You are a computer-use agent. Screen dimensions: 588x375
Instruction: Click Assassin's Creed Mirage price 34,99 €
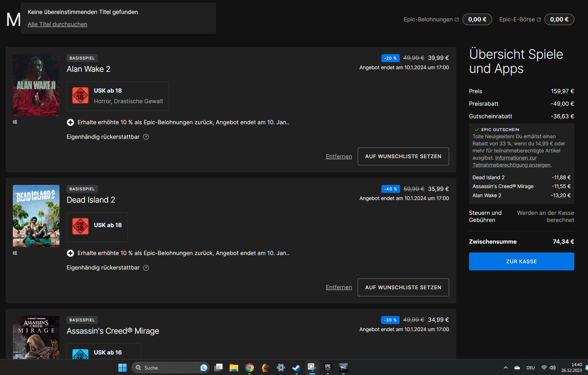pos(438,320)
